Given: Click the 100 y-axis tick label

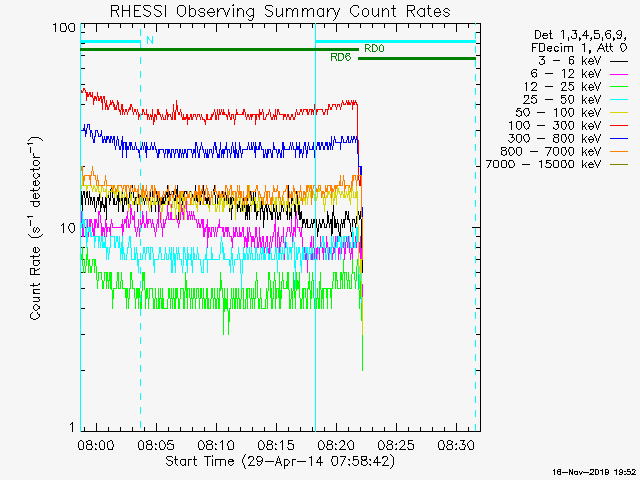Looking at the screenshot, I should coord(64,28).
